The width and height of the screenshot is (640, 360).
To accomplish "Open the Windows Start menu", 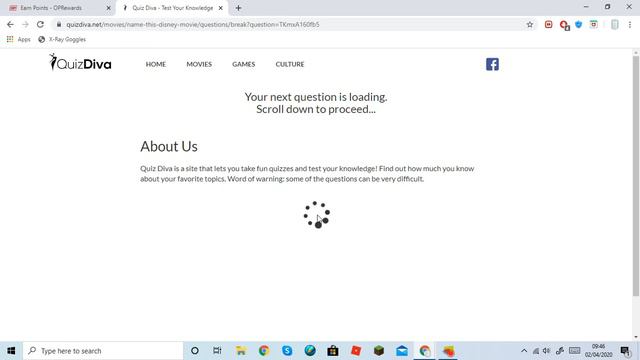I will pos(11,351).
